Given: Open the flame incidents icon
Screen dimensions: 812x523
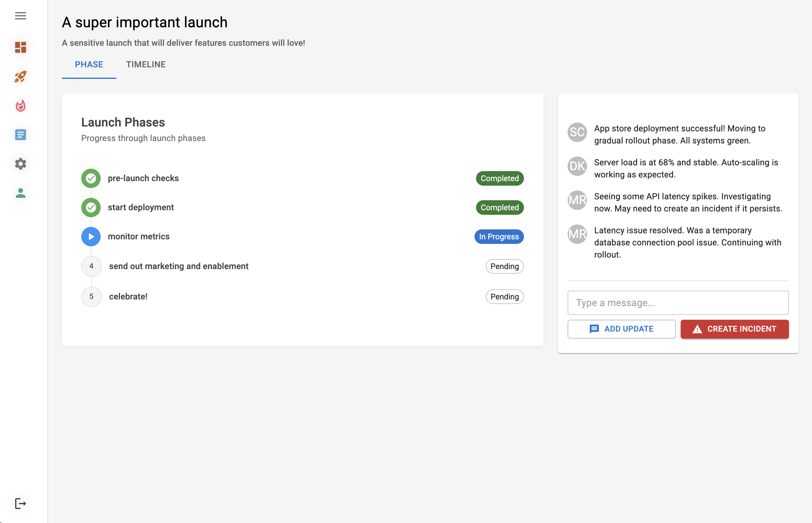Looking at the screenshot, I should [21, 106].
